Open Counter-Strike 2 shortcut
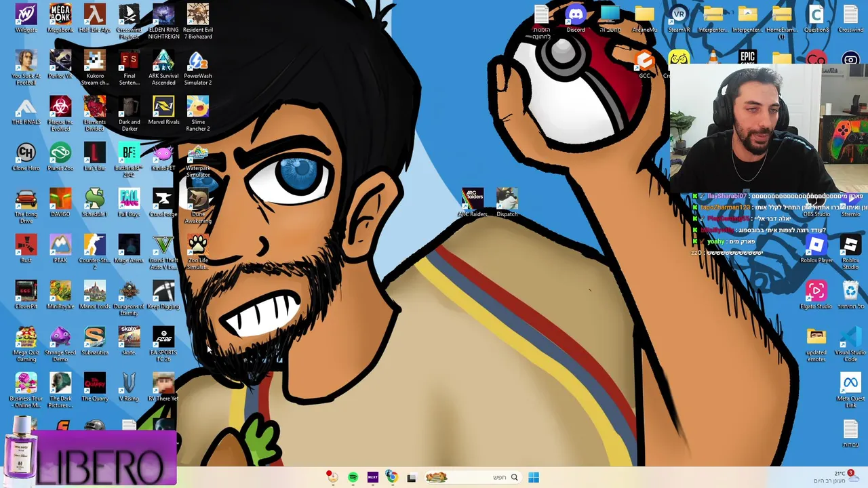This screenshot has width=868, height=488. click(94, 251)
